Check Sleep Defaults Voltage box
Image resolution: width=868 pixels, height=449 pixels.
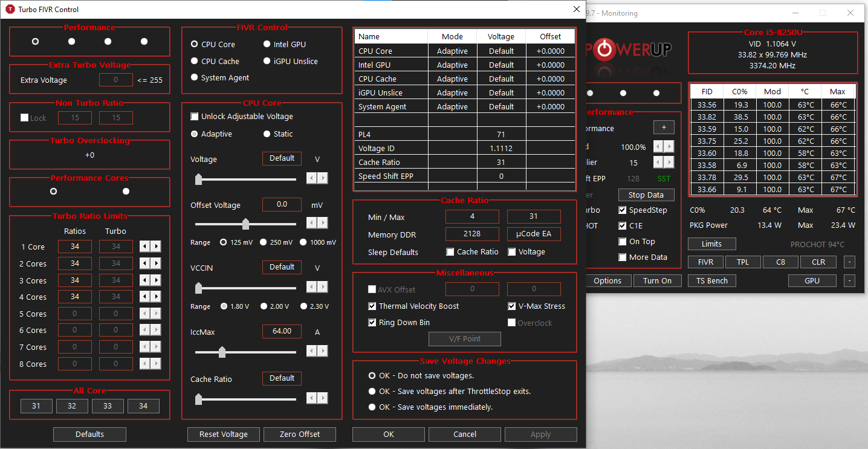click(512, 252)
